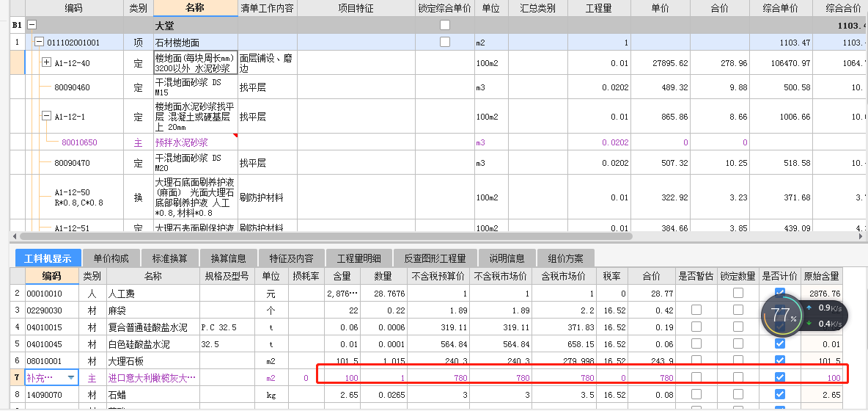This screenshot has width=868, height=411.
Task: Select the 石蜡 name cell
Action: (x=153, y=395)
